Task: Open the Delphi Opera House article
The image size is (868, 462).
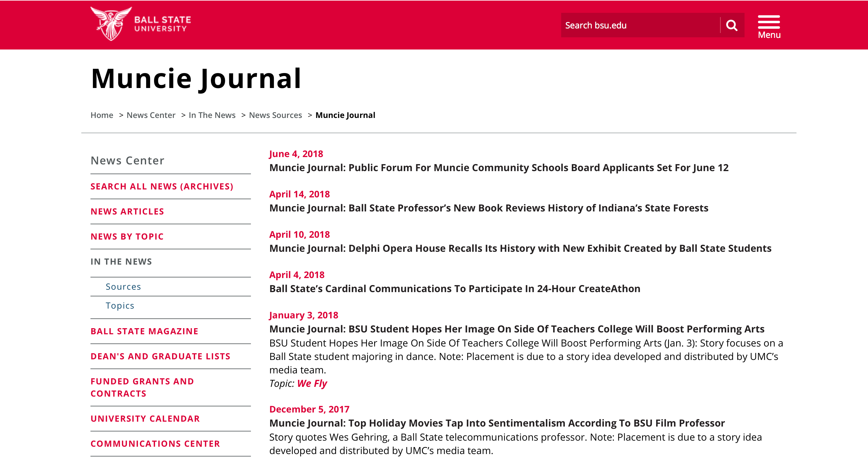Action: pos(520,248)
